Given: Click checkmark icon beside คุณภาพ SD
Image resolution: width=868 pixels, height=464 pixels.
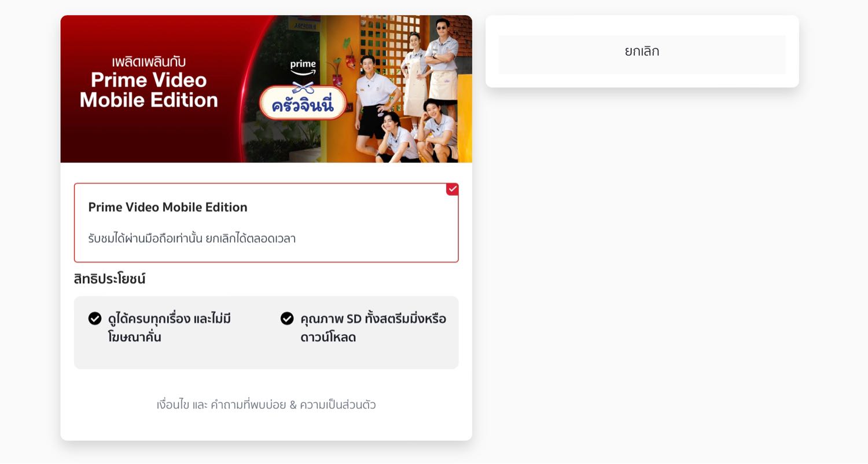Looking at the screenshot, I should pos(287,319).
